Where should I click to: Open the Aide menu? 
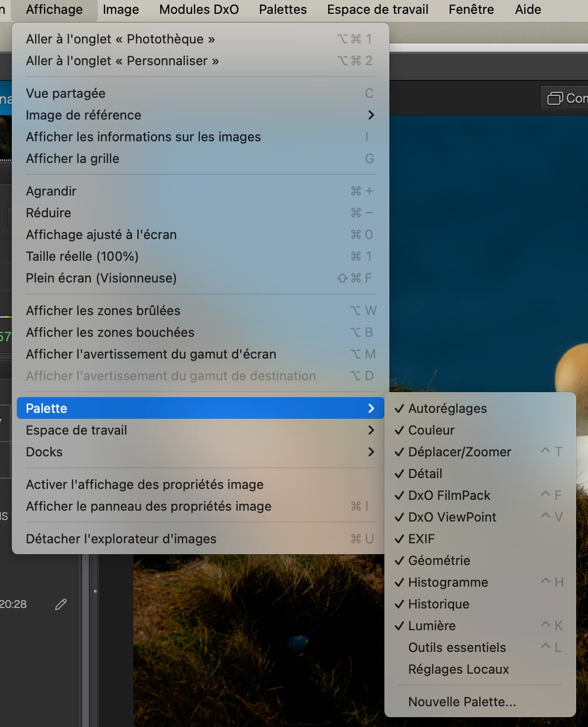pyautogui.click(x=528, y=9)
